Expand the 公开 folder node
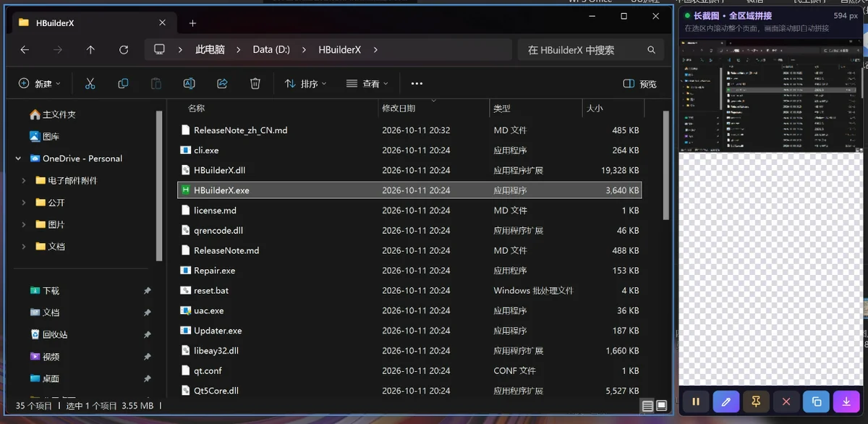 point(24,203)
